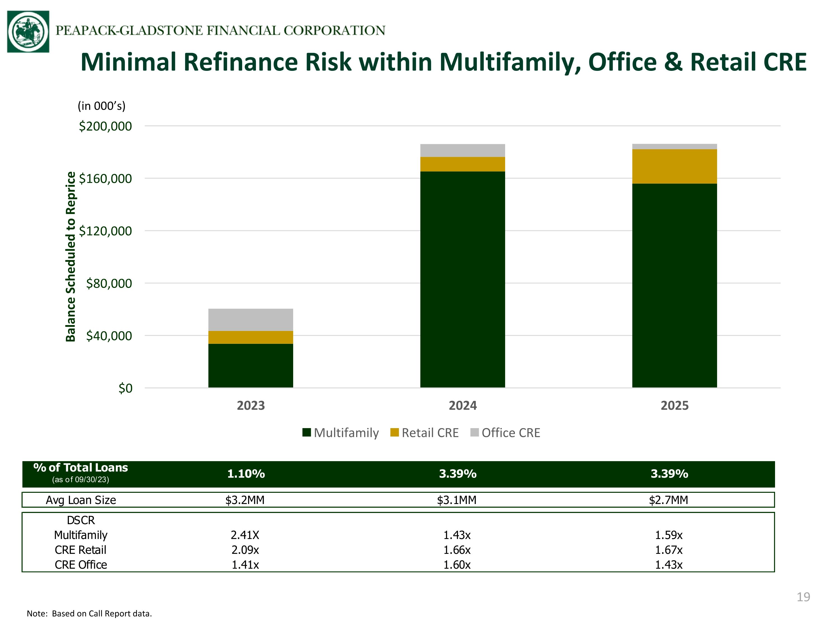Click the page number '19'

803,597
